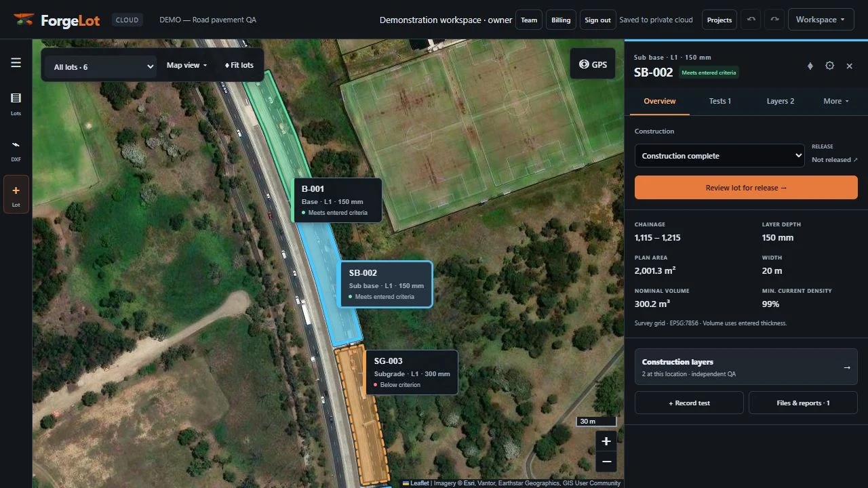Click the Fit lots button
Viewport: 868px width, 488px height.
tap(239, 65)
